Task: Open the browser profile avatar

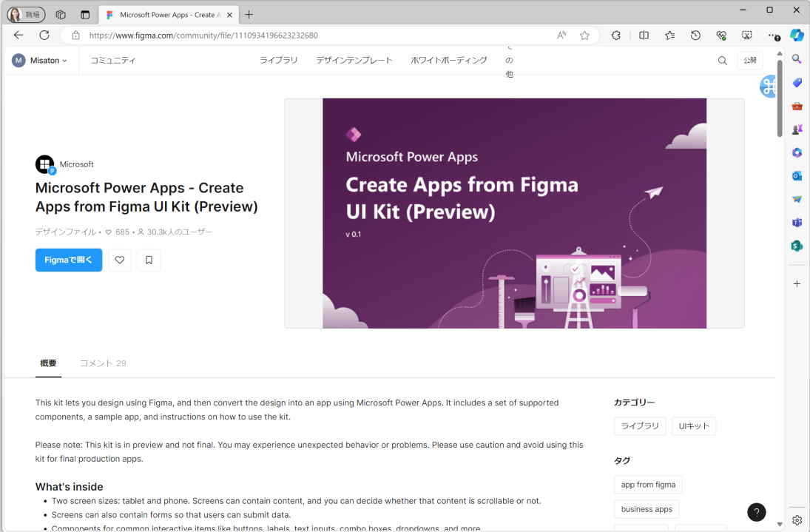Action: pos(26,15)
